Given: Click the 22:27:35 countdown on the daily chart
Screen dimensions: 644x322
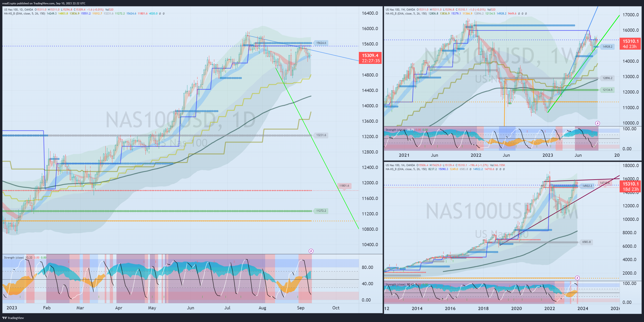Looking at the screenshot, I should tap(371, 61).
